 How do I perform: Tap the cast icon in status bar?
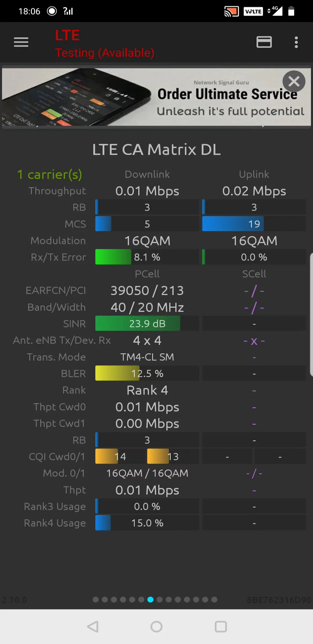[x=231, y=11]
